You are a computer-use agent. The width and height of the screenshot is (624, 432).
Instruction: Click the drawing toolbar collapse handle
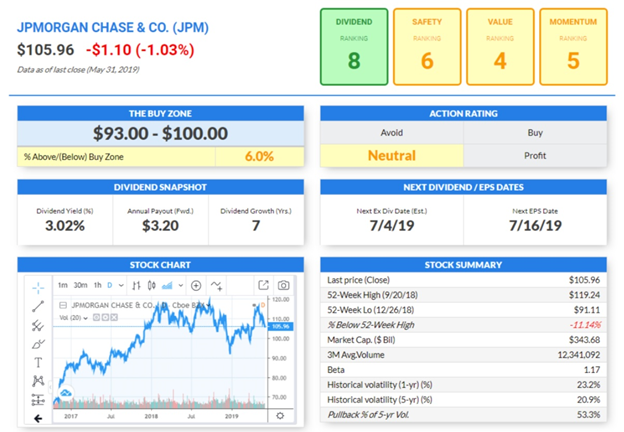(51, 386)
